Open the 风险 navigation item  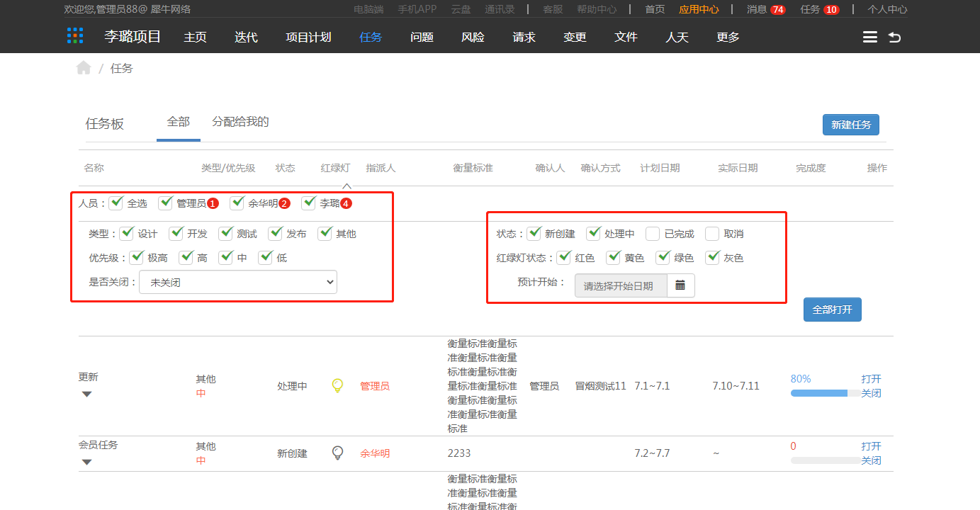point(473,37)
